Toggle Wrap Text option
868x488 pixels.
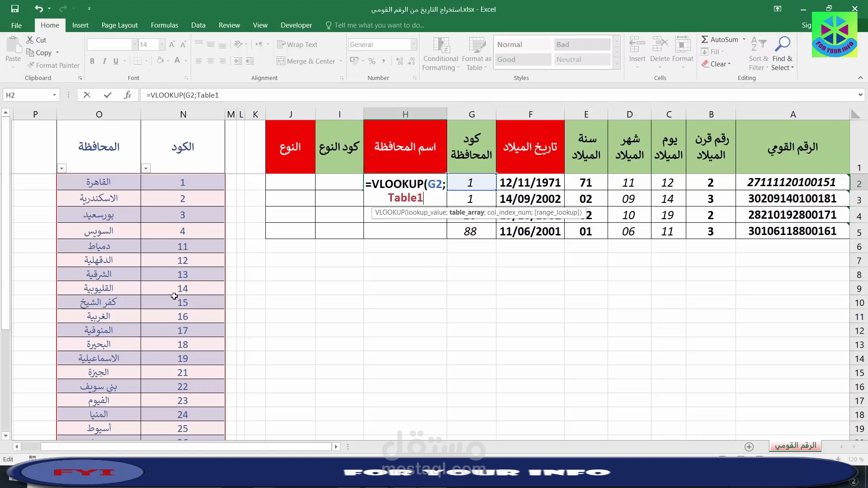point(297,44)
